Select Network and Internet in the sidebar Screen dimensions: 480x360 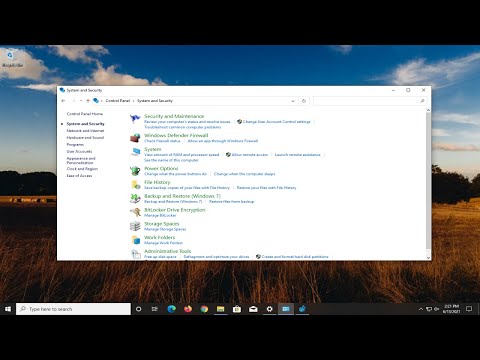click(85, 131)
